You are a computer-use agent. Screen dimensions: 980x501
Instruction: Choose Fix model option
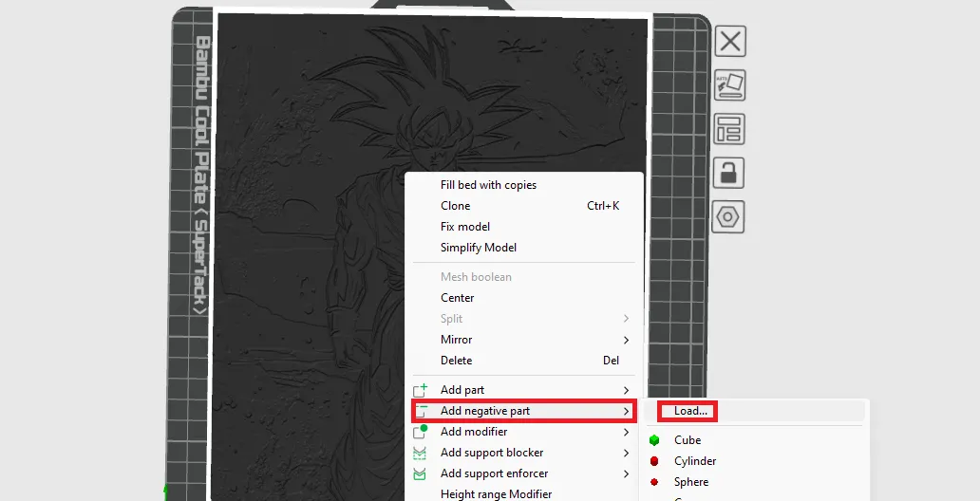click(x=465, y=227)
